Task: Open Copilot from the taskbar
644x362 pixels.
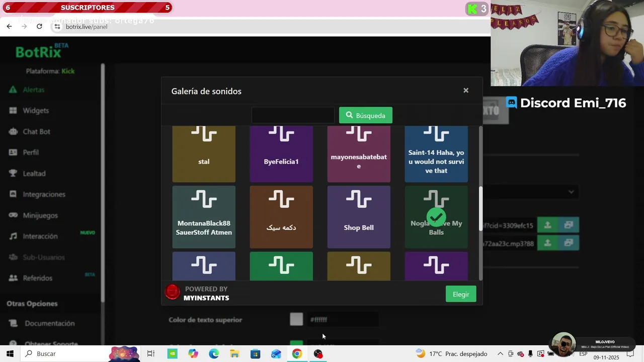Action: click(193, 354)
